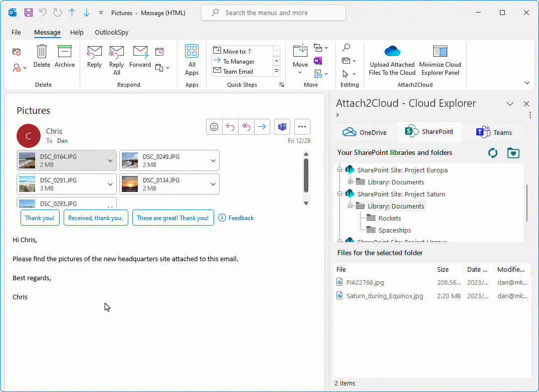Expand the DSC_0164.JPG attachment dropdown
The image size is (539, 392).
tap(111, 160)
